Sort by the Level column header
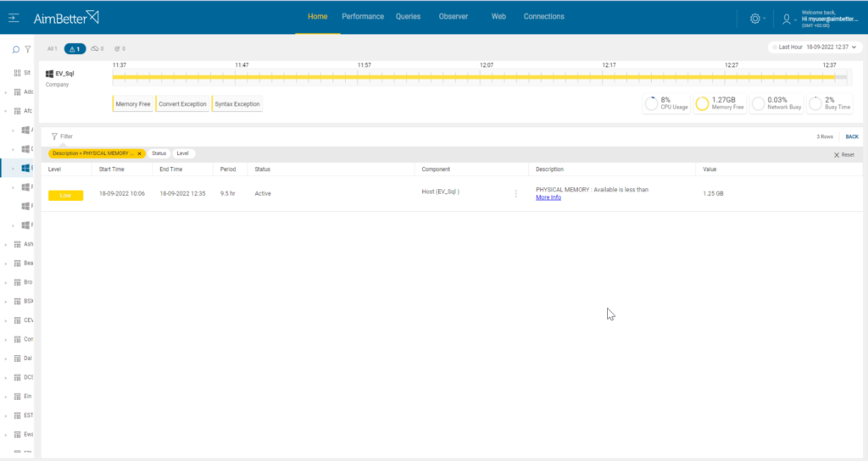The width and height of the screenshot is (868, 461). pos(54,169)
